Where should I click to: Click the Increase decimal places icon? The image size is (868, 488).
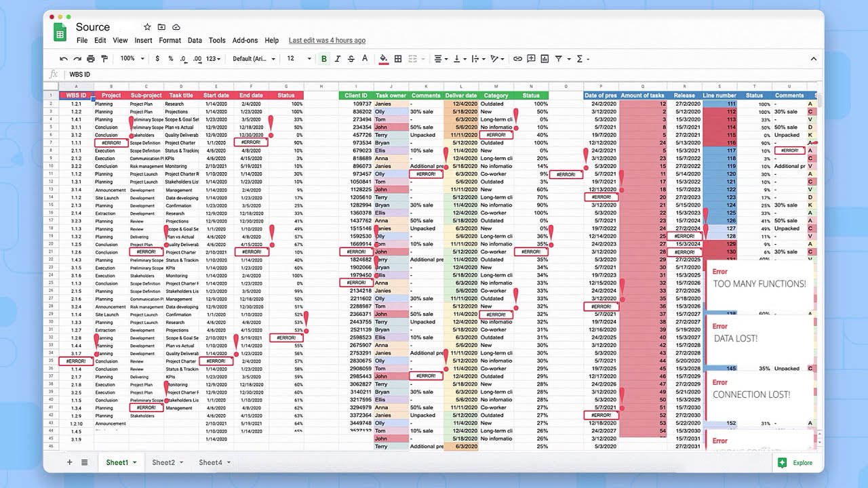(197, 59)
